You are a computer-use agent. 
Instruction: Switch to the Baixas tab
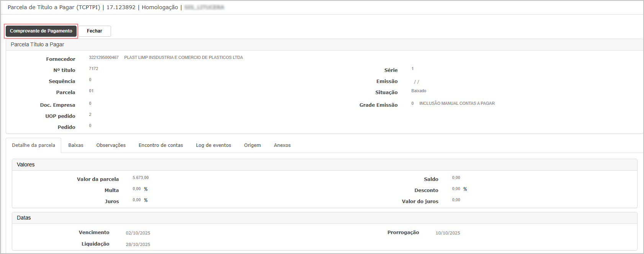pos(76,145)
